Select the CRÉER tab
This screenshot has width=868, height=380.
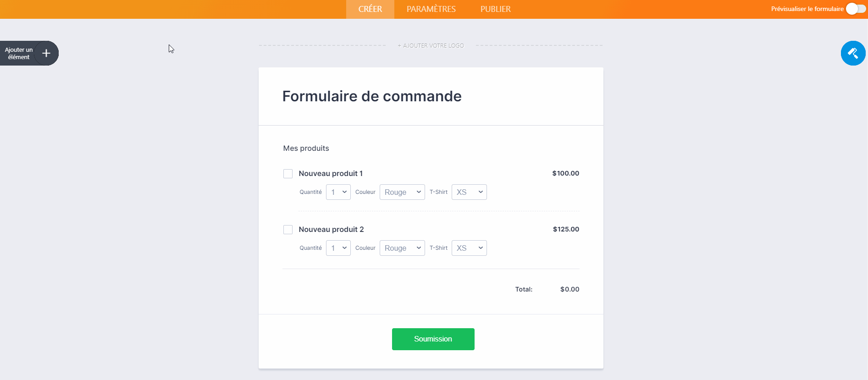pyautogui.click(x=370, y=9)
